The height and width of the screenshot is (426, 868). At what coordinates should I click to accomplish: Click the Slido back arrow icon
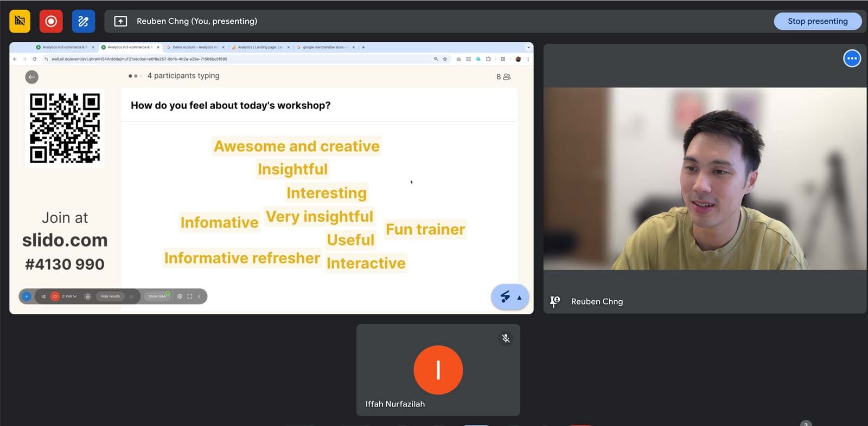[32, 77]
